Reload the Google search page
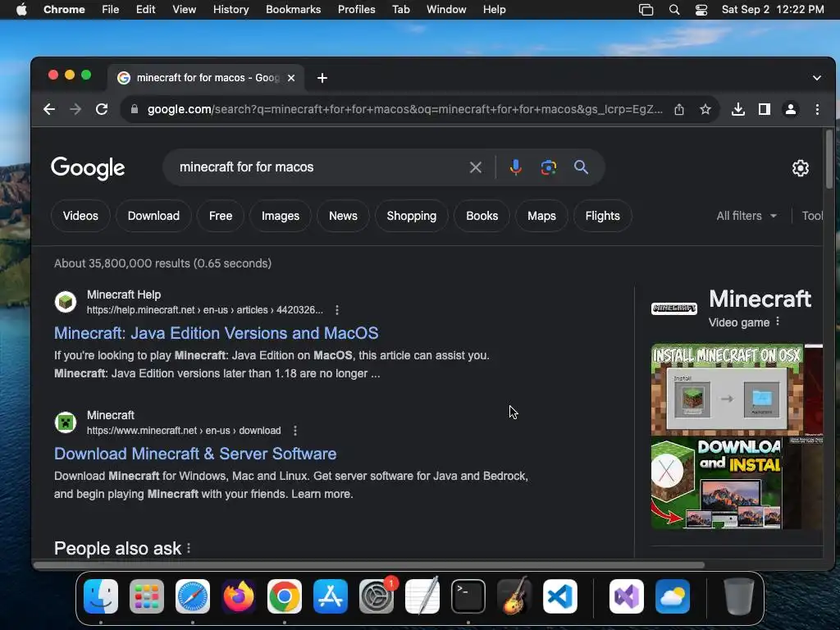 102,109
